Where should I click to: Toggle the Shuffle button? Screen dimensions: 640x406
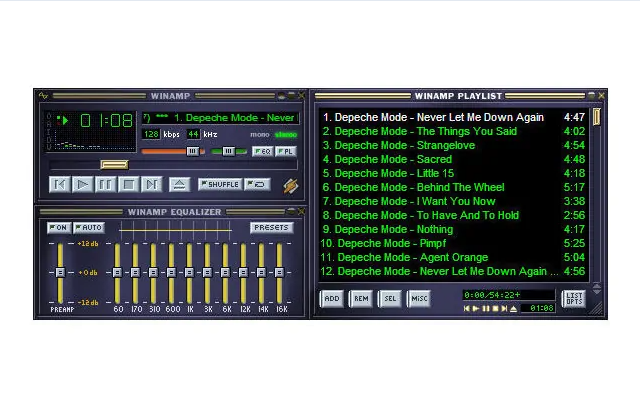point(220,184)
